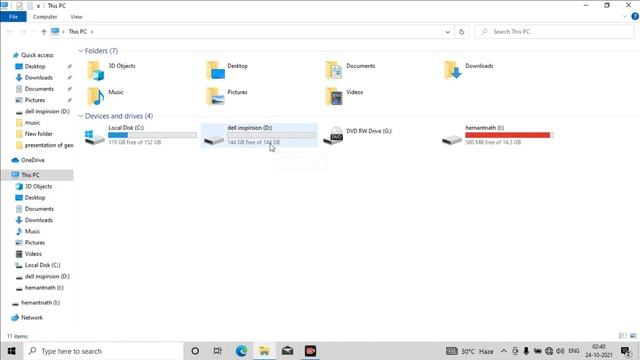This screenshot has height=360, width=640.
Task: Open the Help question mark icon
Action: (x=635, y=17)
